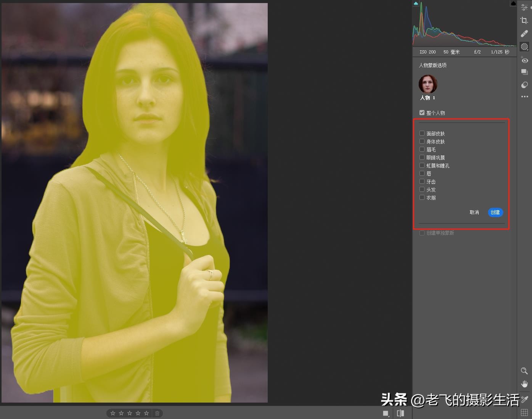Image resolution: width=532 pixels, height=419 pixels.
Task: Select the 衣服 mask option
Action: click(422, 197)
